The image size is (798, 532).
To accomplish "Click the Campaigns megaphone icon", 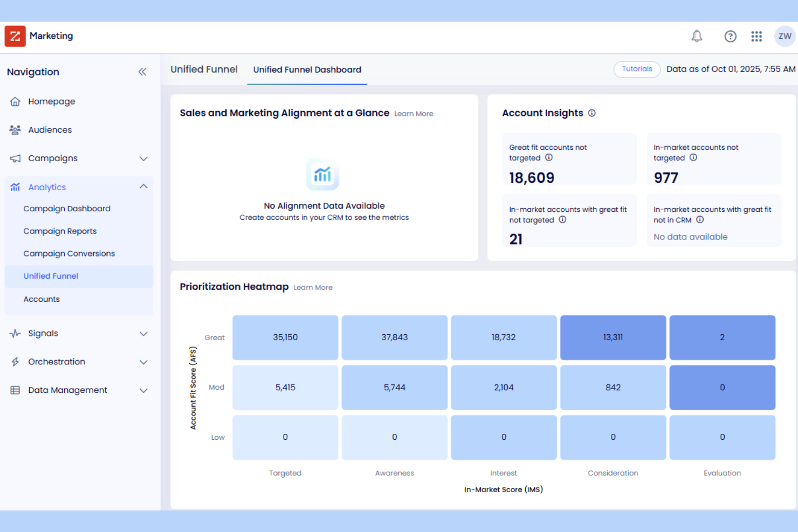I will click(x=15, y=158).
